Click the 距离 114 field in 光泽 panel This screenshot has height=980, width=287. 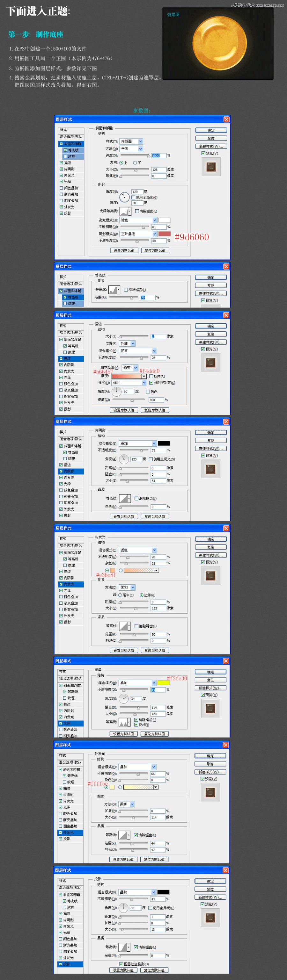coord(158,708)
